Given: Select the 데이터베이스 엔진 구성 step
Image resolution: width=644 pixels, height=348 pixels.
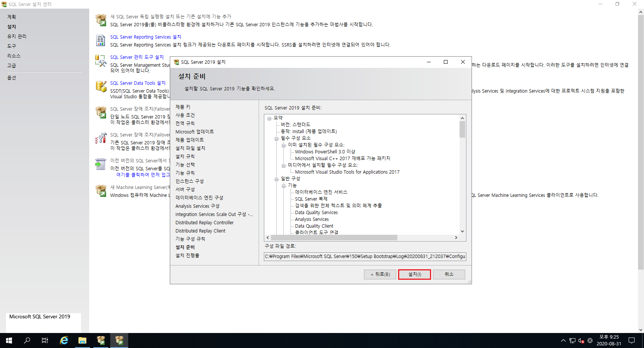Looking at the screenshot, I should click(199, 198).
